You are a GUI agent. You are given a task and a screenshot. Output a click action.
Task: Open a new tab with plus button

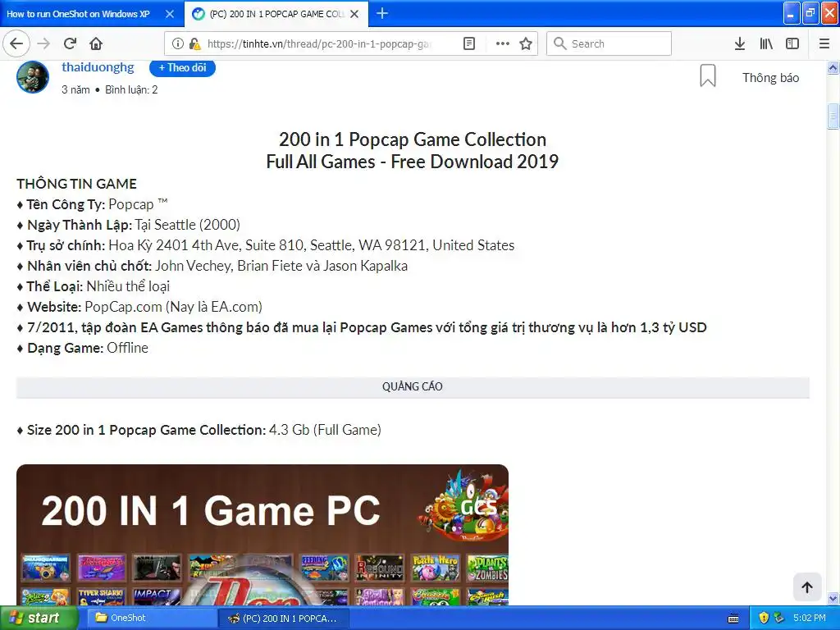[x=382, y=13]
